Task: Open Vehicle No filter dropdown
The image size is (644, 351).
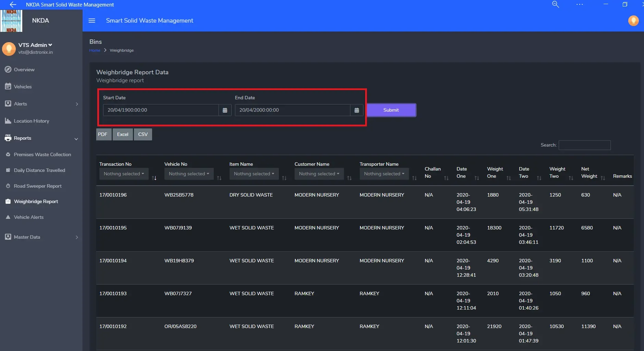Action: tap(189, 174)
